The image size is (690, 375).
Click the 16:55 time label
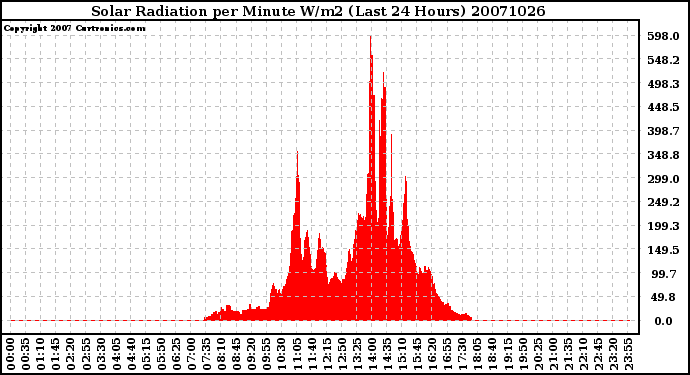click(447, 354)
